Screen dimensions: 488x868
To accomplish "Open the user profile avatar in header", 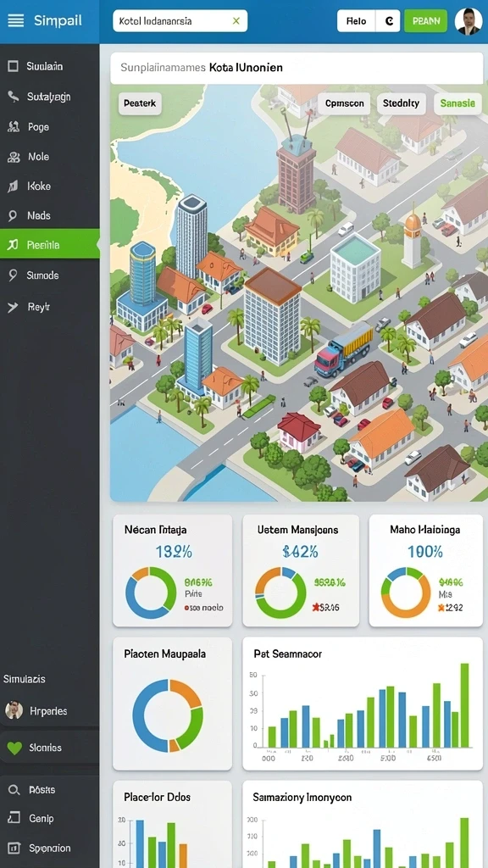I will pyautogui.click(x=468, y=21).
